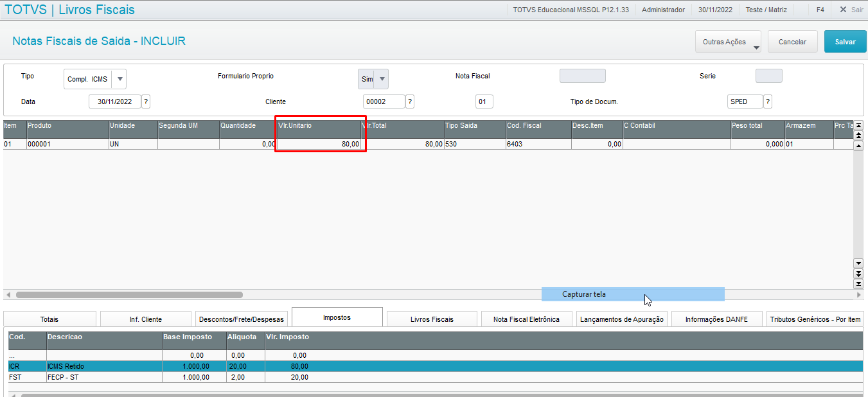Viewport: 868px width, 397px height.
Task: Click the lookup icon next to Data field
Action: (x=146, y=101)
